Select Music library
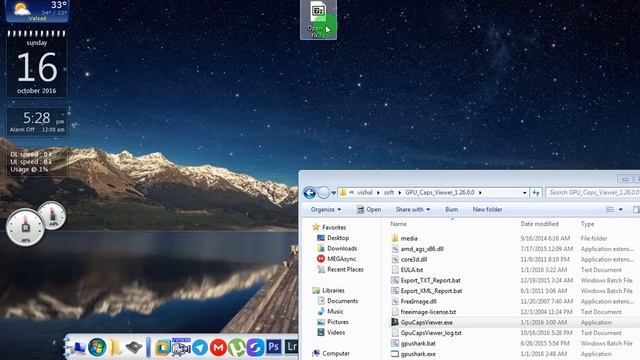The width and height of the screenshot is (640, 360). click(335, 311)
